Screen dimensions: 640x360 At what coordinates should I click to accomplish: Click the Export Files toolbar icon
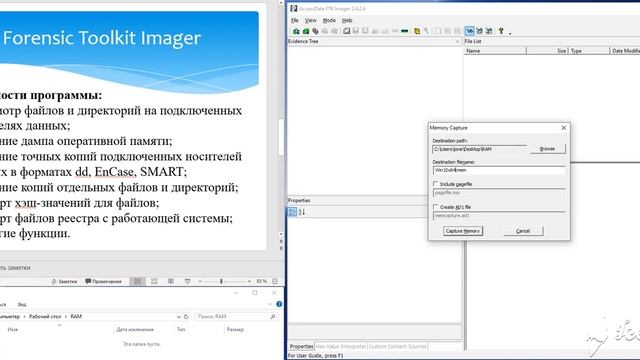438,31
